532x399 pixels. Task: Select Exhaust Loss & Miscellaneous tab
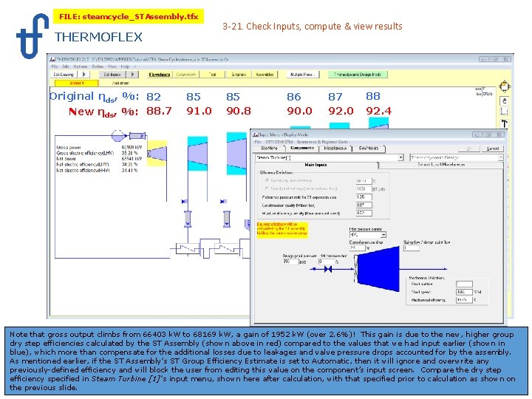point(441,165)
